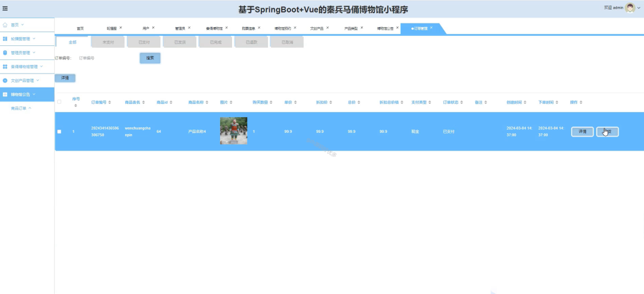Click the wenchuangchanpin table name cell
This screenshot has height=294, width=644.
(138, 132)
